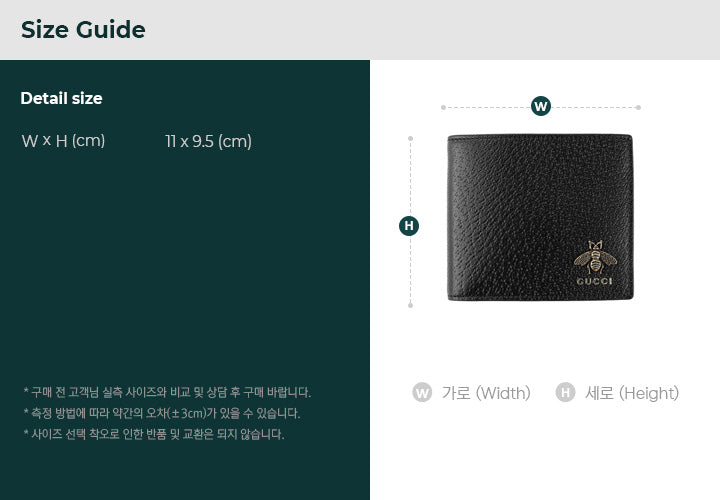This screenshot has width=720, height=500.
Task: Click the right endpoint dot of width line
Action: pos(638,107)
